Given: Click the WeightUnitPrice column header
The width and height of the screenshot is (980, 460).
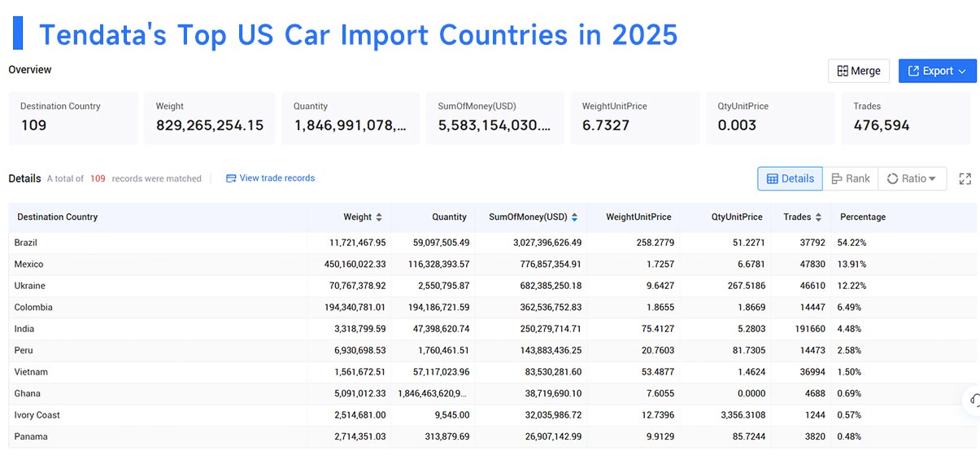Looking at the screenshot, I should (x=638, y=217).
